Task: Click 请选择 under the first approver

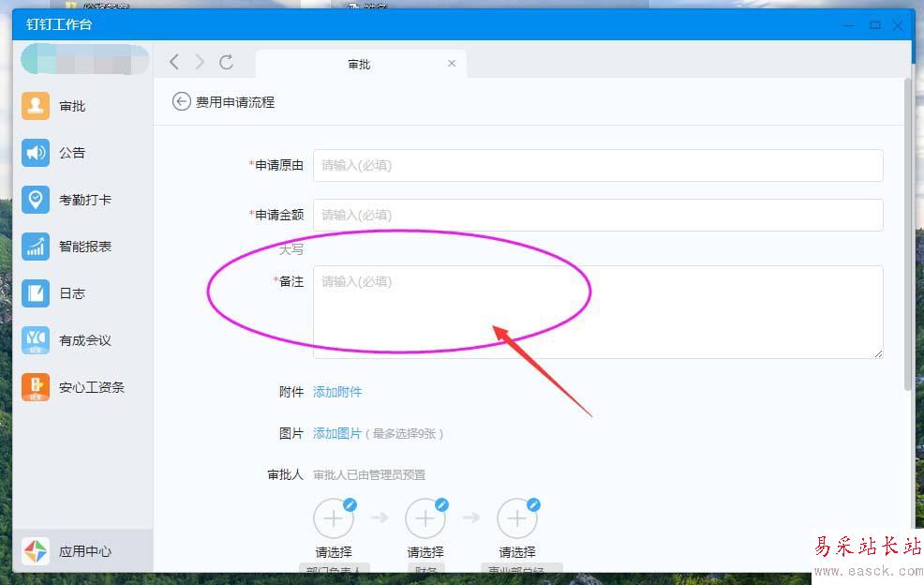Action: [x=334, y=552]
